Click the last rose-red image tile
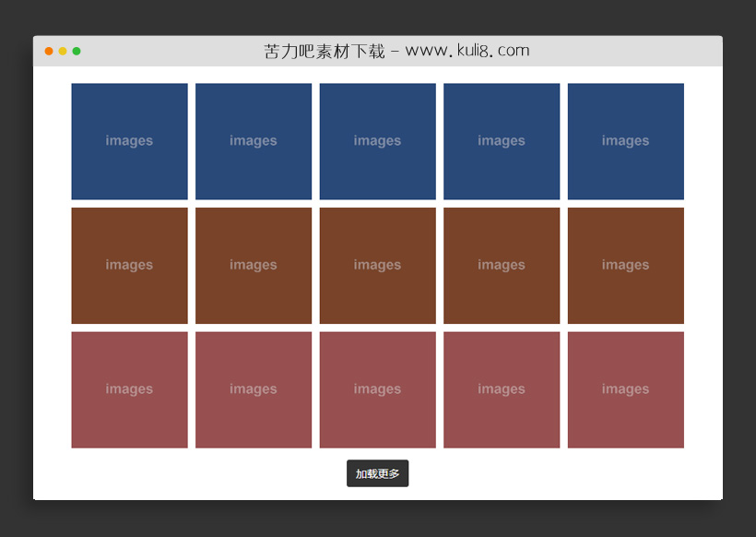 [x=625, y=389]
